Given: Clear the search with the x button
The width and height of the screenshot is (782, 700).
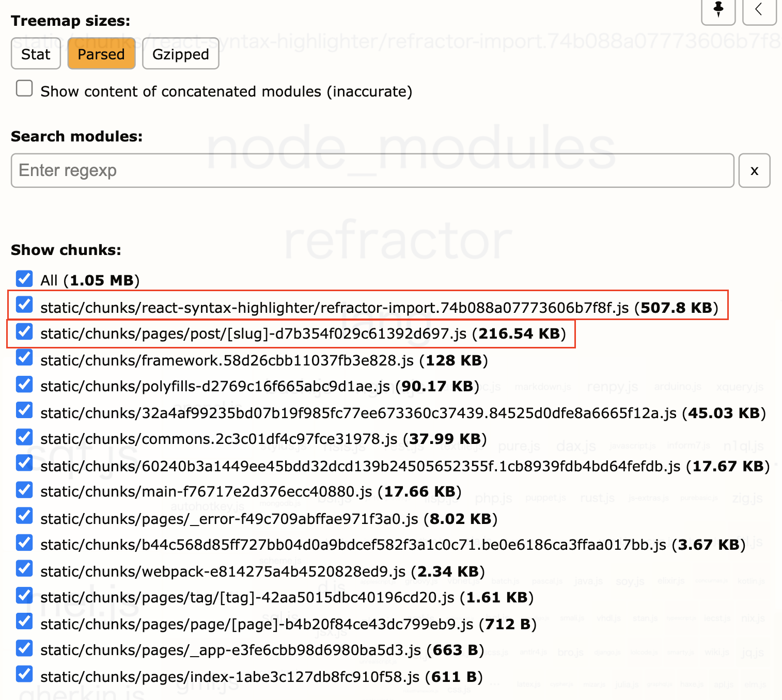Looking at the screenshot, I should click(754, 170).
